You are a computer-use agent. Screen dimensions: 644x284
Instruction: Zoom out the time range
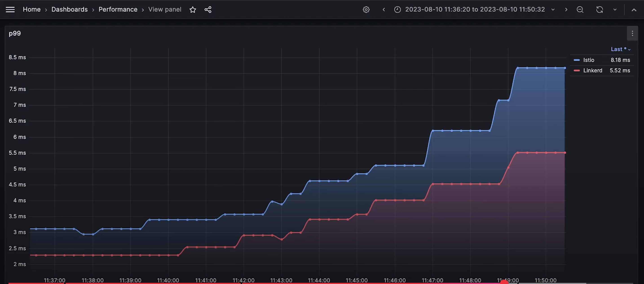[580, 9]
